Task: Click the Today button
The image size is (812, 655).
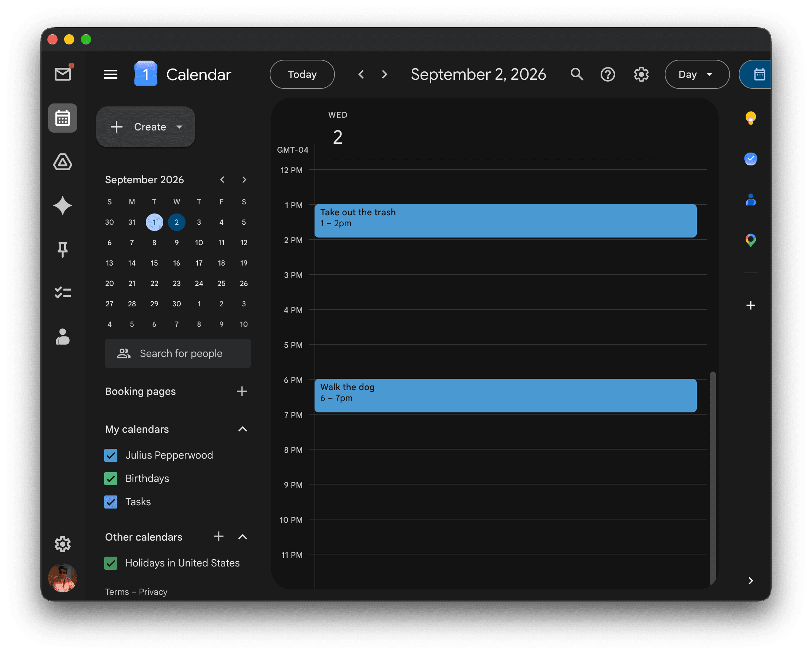Action: [302, 74]
